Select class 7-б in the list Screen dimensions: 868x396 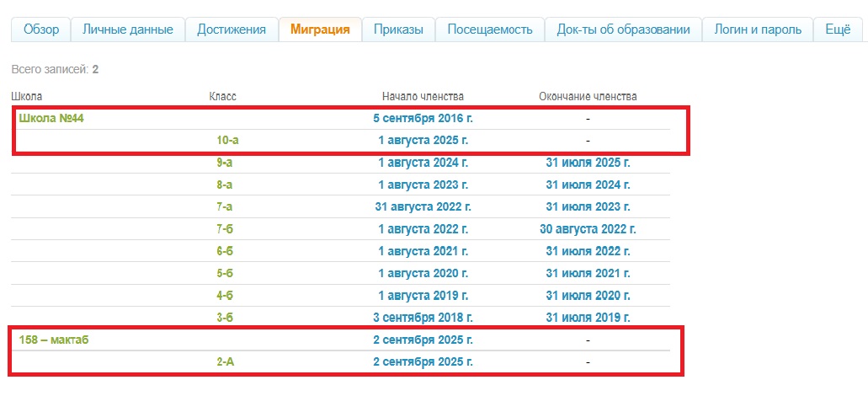pos(225,229)
